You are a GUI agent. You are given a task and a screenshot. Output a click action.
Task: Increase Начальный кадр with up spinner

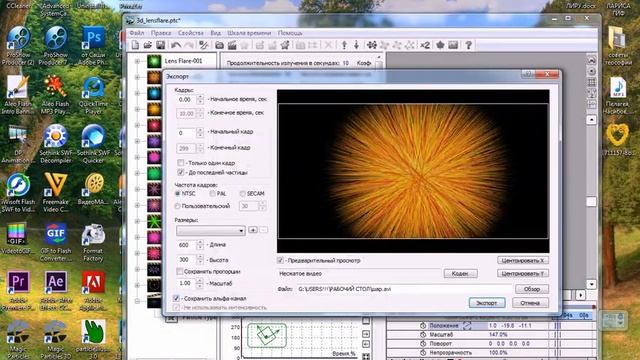[x=200, y=130]
